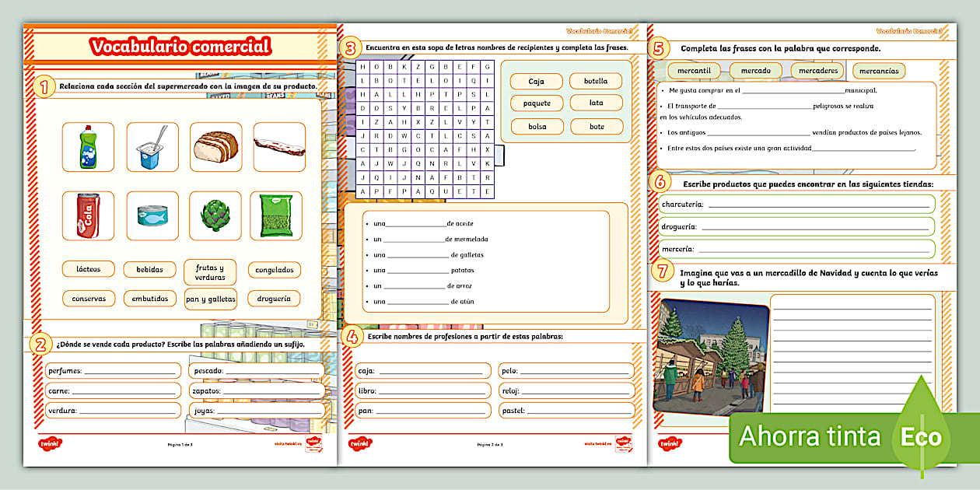Select the cured sausage slice image

[x=278, y=147]
